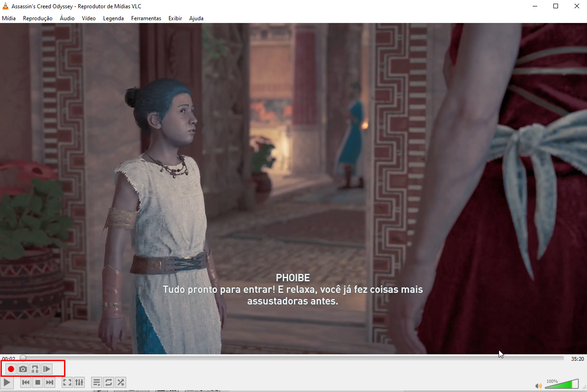
Task: Skip to next media track
Action: (x=50, y=382)
